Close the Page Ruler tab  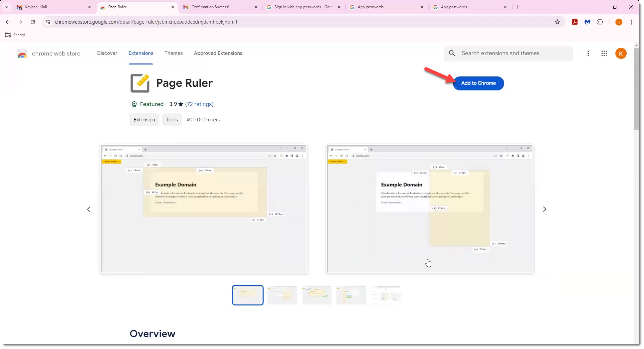[172, 7]
